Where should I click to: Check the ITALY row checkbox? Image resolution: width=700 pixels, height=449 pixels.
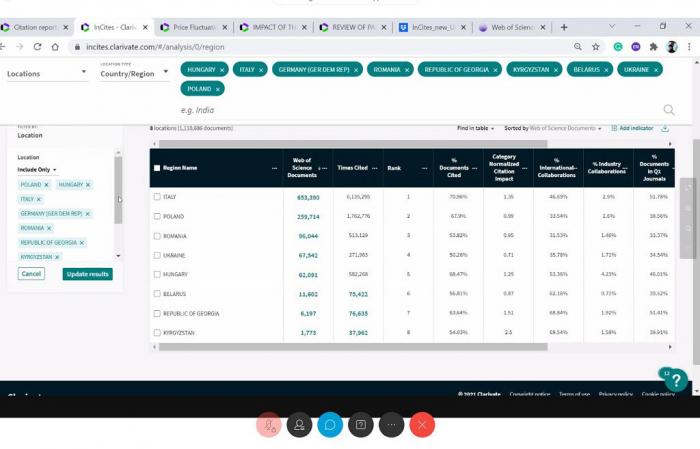157,197
